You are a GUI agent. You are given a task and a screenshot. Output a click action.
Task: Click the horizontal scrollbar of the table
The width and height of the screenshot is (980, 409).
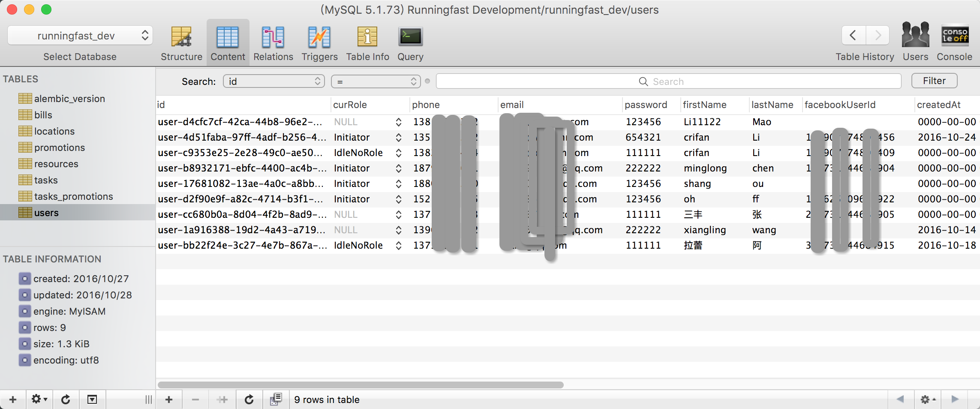361,385
